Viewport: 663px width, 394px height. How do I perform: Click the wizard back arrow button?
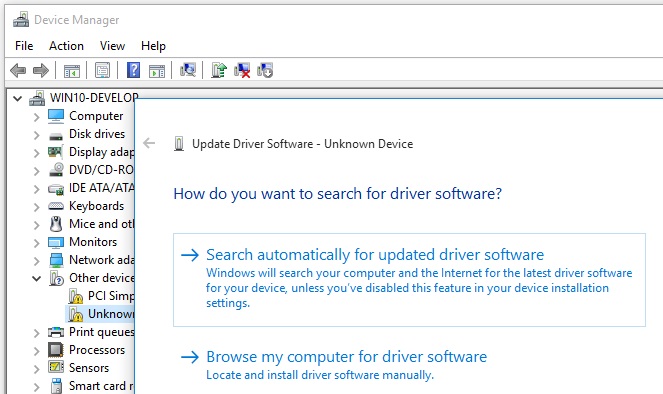(149, 143)
